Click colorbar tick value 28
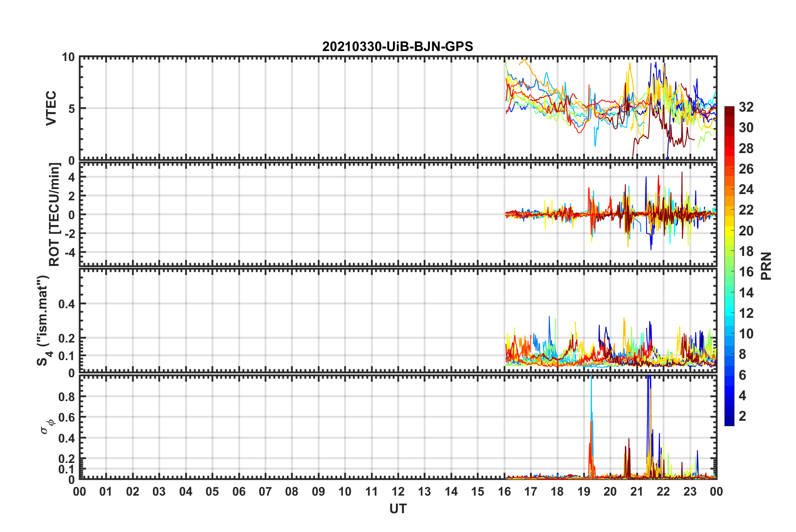796x532 pixels. 746,148
